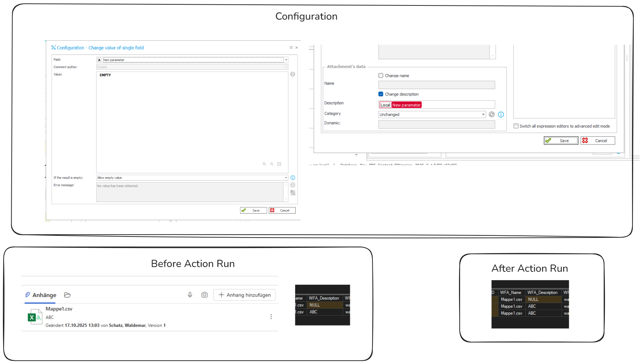
Task: Open the If the result is empty dropdown
Action: coord(286,178)
